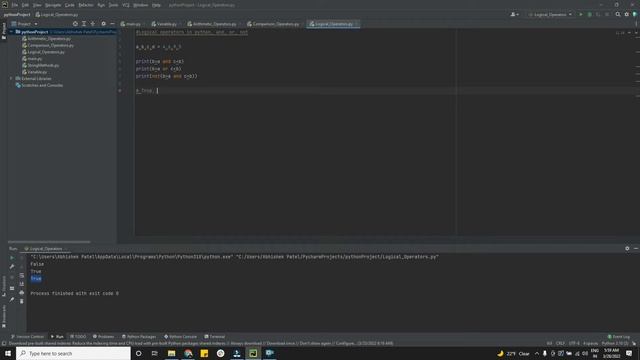Open File Explorer from taskbar
640x360 pixels.
tap(171, 353)
